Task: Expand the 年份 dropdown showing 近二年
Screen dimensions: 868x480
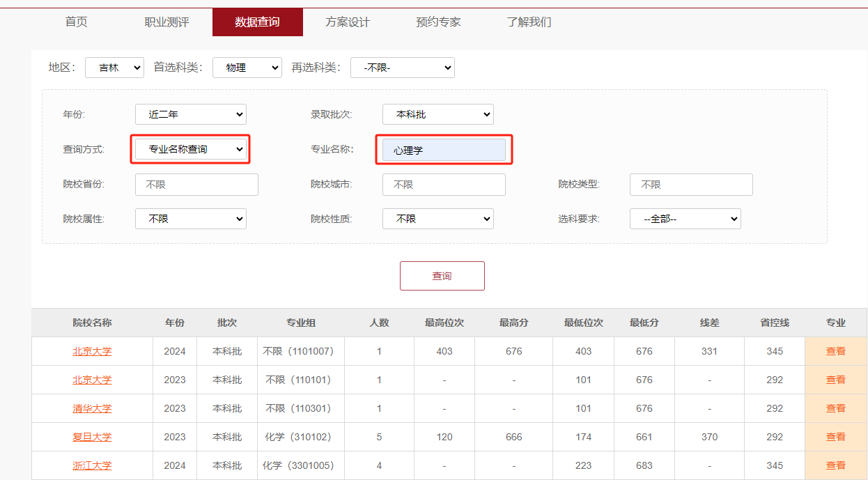Action: (x=190, y=114)
